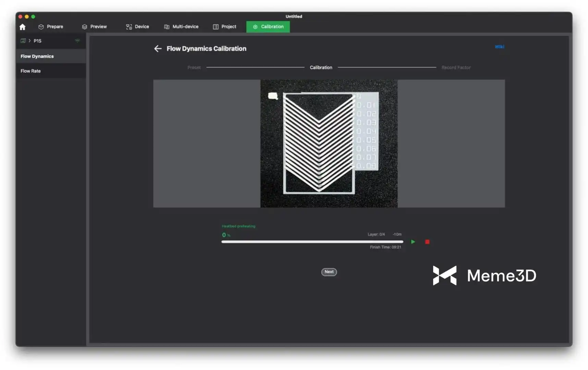Open the Wiki link
This screenshot has height=370, width=588.
tap(499, 47)
